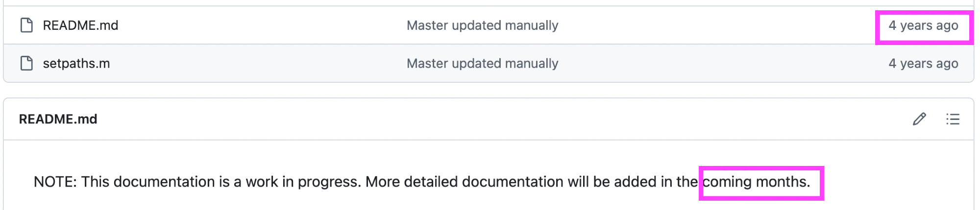
Task: Open setpaths.m's "Master updated manually" commit
Action: [482, 63]
